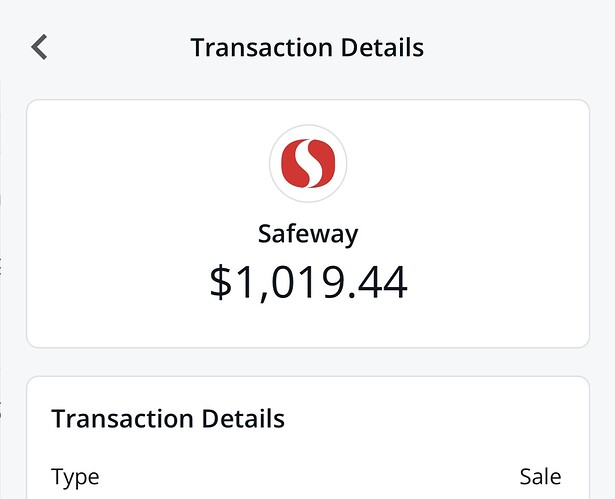615x499 pixels.
Task: Select the Sale transaction type value
Action: (540, 477)
